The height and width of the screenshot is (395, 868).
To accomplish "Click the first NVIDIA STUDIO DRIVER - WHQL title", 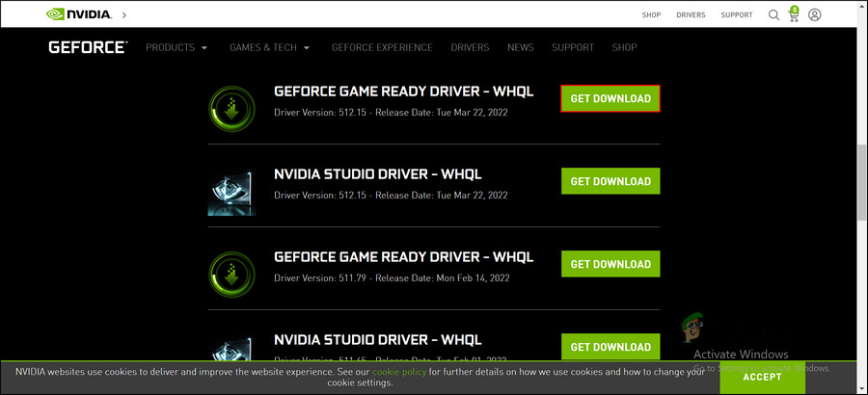I will 377,174.
